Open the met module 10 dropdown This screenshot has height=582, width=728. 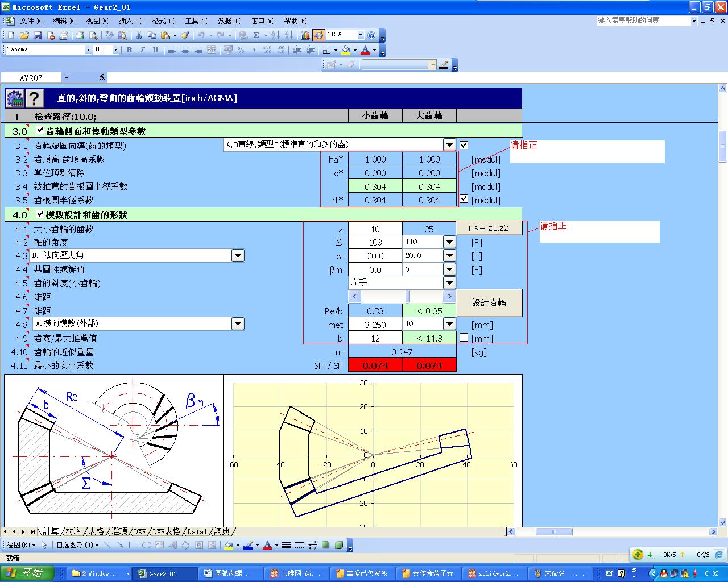pyautogui.click(x=449, y=324)
